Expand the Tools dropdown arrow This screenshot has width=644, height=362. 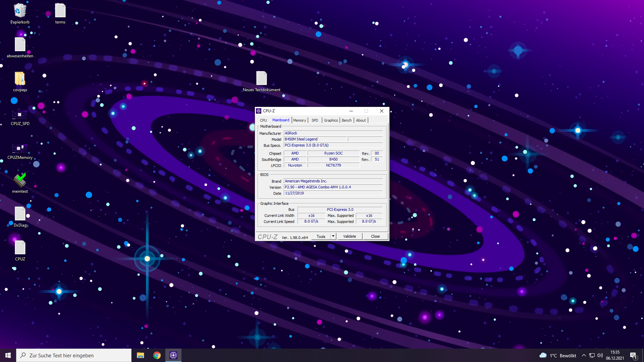pos(333,236)
